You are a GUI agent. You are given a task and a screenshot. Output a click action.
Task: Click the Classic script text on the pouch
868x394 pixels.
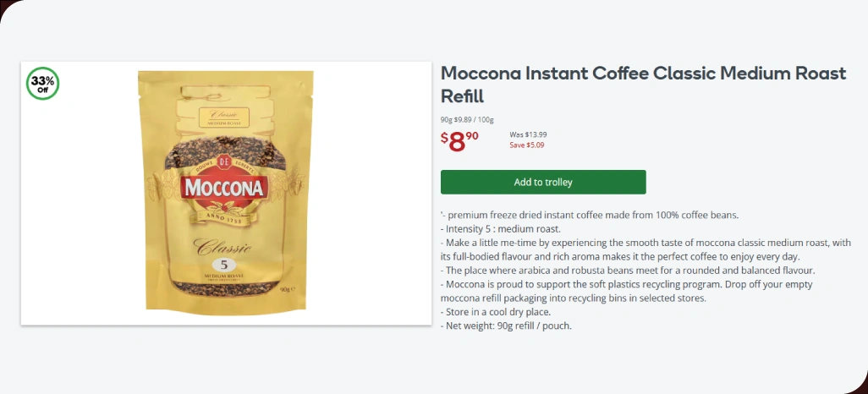click(223, 246)
